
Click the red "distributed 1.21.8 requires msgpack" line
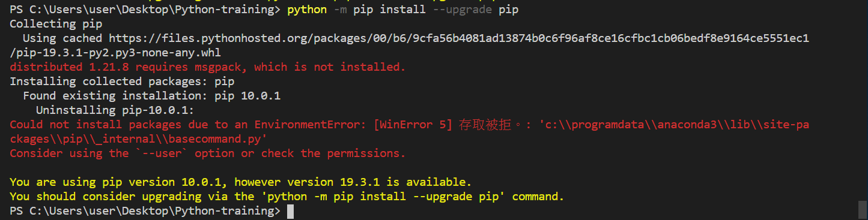pyautogui.click(x=208, y=67)
